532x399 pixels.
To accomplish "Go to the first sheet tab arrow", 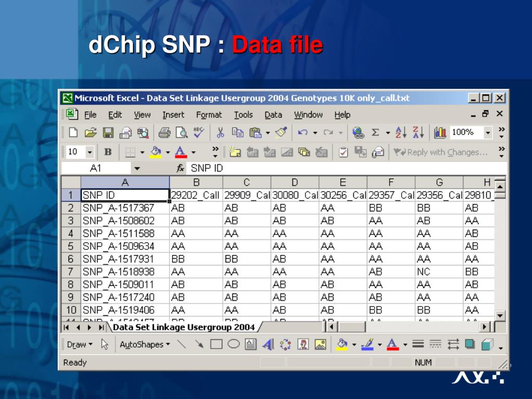I will (x=66, y=327).
